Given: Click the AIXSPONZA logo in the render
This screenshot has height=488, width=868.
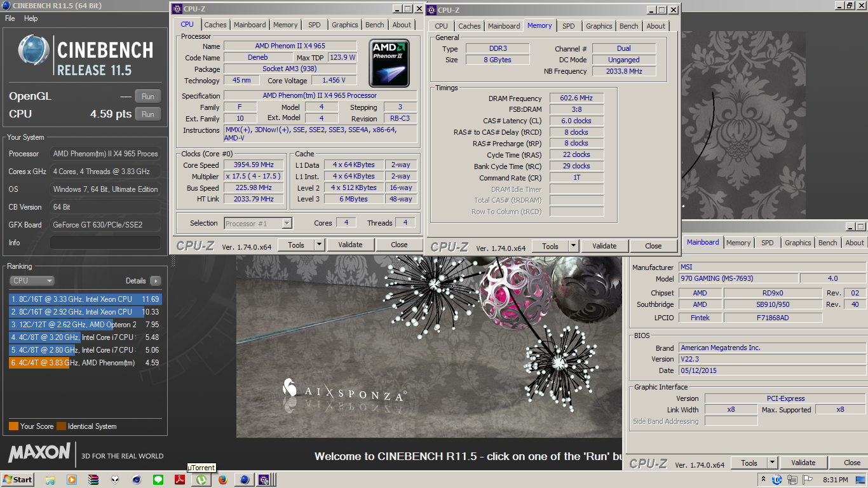Looking at the screenshot, I should pos(344,391).
